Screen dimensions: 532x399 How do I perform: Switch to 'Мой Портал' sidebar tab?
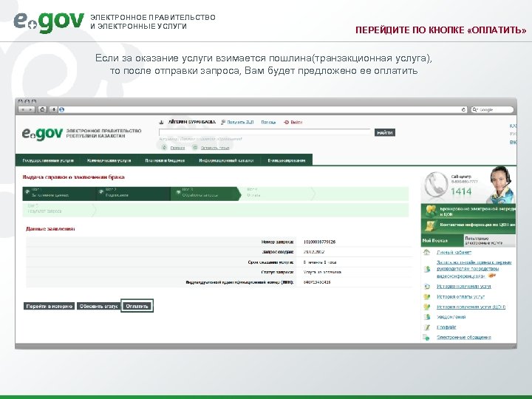tap(442, 241)
